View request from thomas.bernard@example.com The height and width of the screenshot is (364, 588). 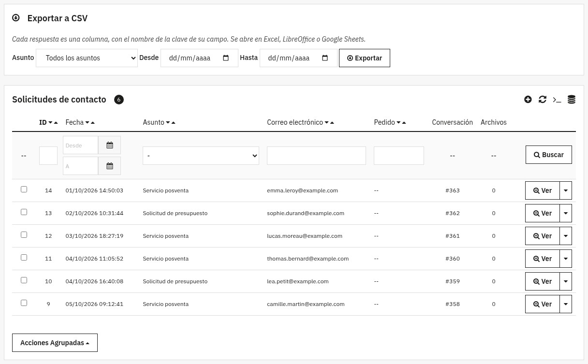543,259
